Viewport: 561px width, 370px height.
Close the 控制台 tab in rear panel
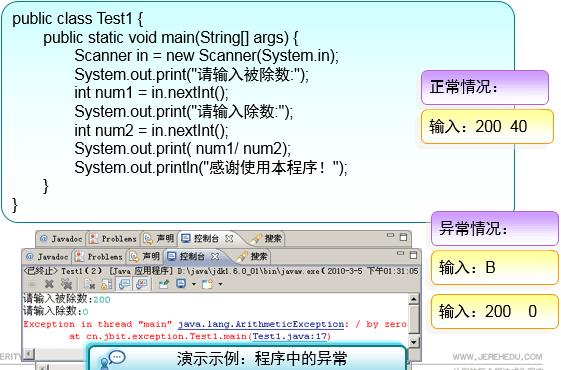[x=229, y=238]
